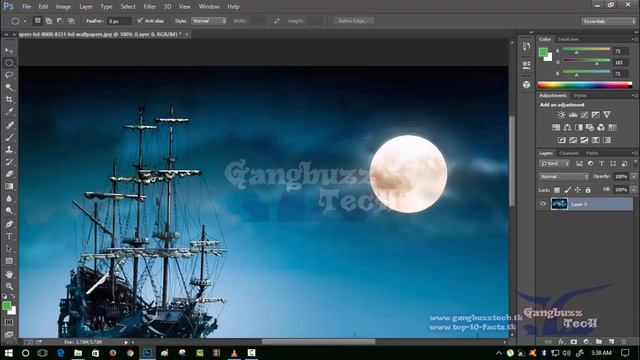The height and width of the screenshot is (360, 640).
Task: Open the layer blend mode dropdown
Action: [564, 176]
